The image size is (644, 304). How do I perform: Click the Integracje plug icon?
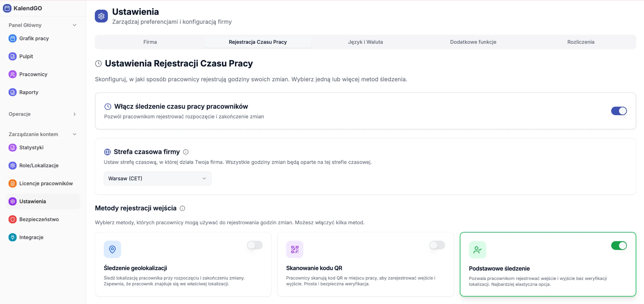click(x=13, y=237)
